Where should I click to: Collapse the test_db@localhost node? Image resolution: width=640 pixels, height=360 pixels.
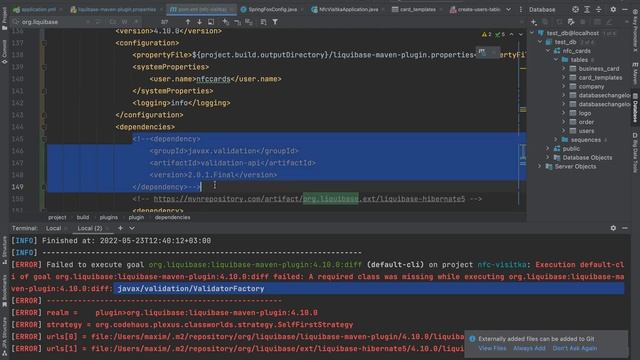point(532,33)
